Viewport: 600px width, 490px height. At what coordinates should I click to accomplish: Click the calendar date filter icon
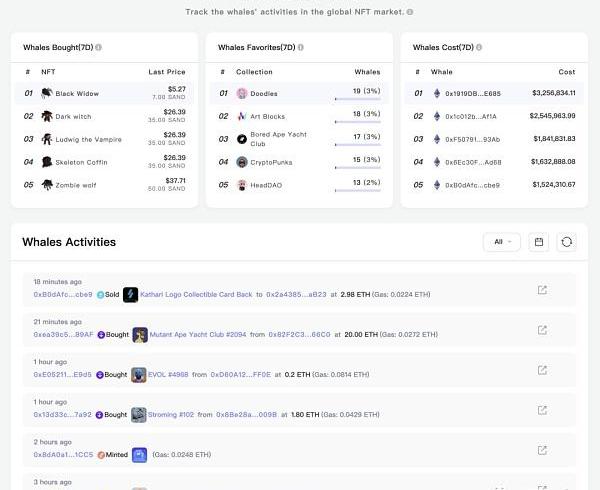(x=539, y=242)
